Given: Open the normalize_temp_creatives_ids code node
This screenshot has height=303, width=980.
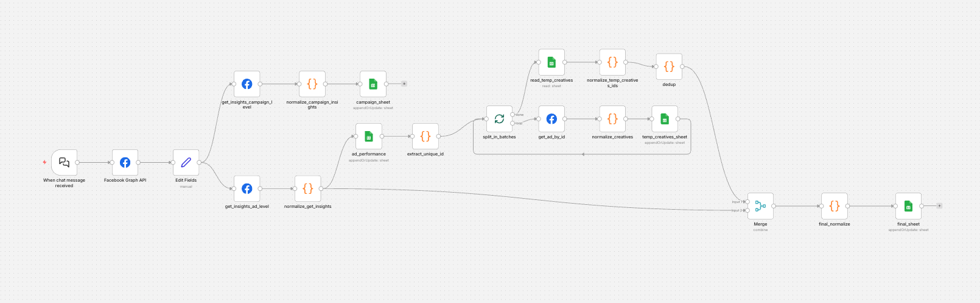Looking at the screenshot, I should (x=612, y=62).
